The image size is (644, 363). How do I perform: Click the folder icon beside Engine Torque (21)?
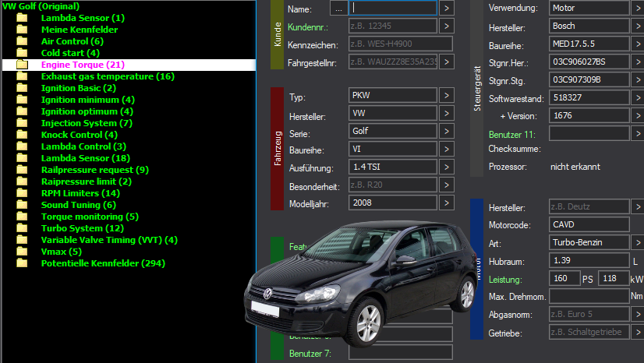click(x=22, y=65)
